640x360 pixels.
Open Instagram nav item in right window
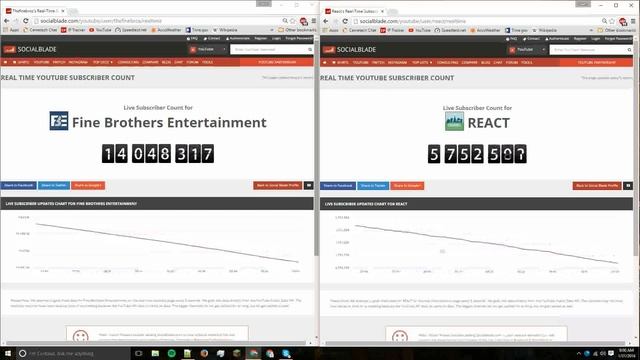[397, 62]
